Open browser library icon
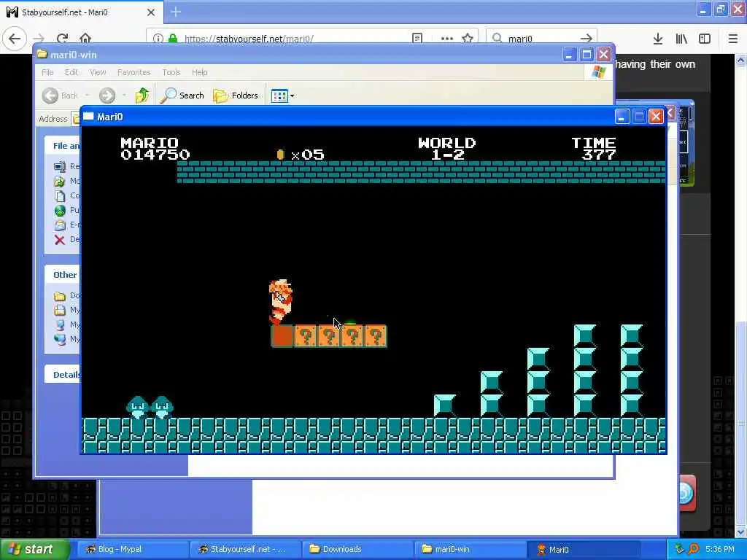This screenshot has height=560, width=747. coord(681,39)
